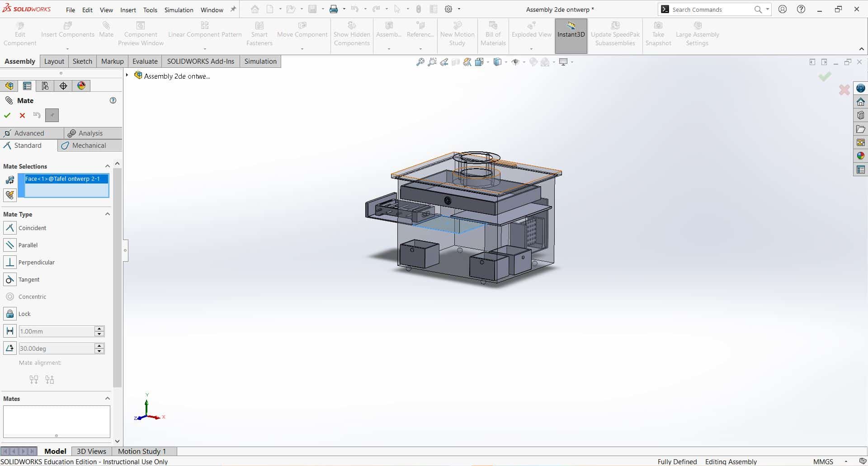Open View Palette task pane icon
This screenshot has width=868, height=466.
860,143
